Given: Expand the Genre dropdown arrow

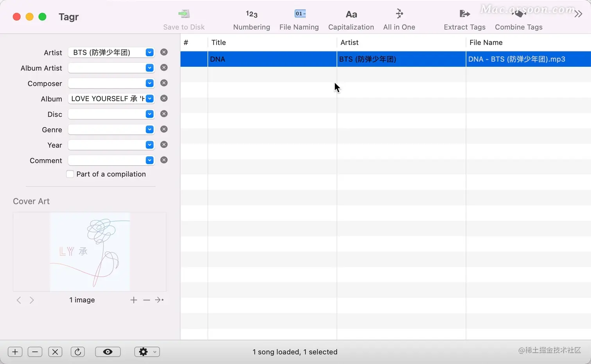Looking at the screenshot, I should pyautogui.click(x=150, y=129).
